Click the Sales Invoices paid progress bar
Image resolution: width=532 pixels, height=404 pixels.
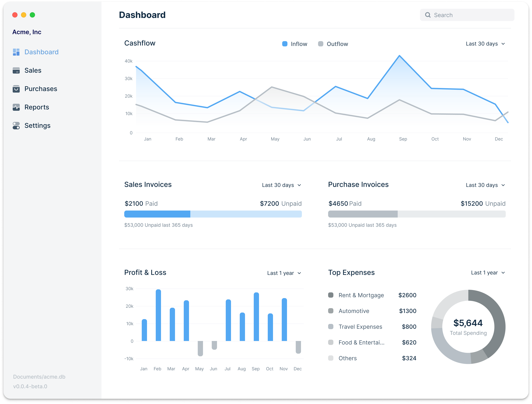pos(157,214)
